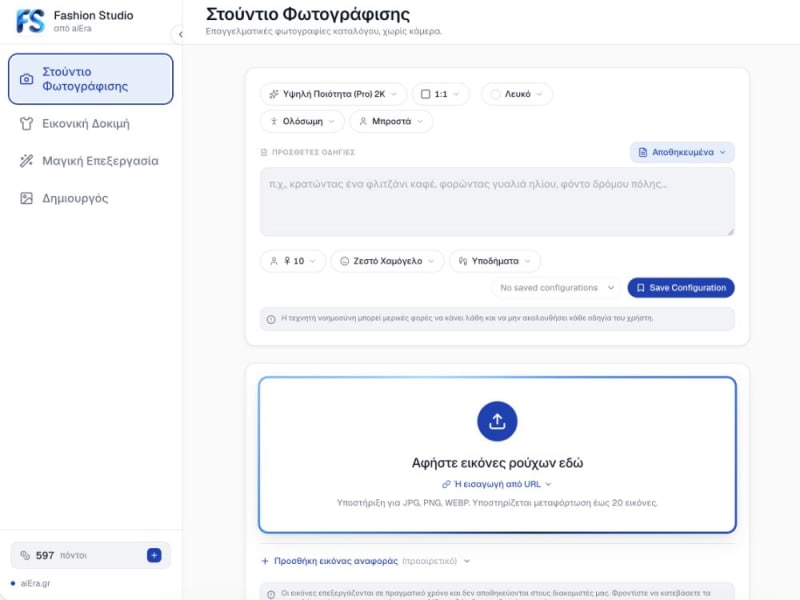Click the link icon beside εισαγωγή από URL
The image size is (800, 600).
446,484
